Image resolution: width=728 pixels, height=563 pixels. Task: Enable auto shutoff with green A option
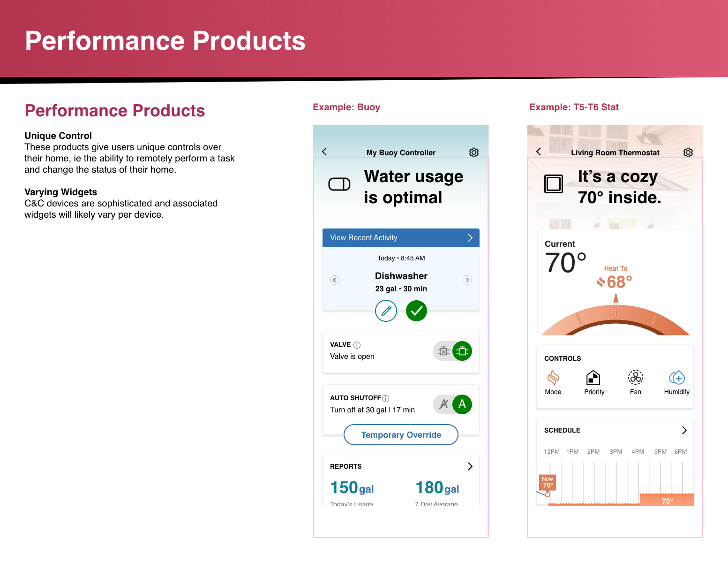(462, 404)
